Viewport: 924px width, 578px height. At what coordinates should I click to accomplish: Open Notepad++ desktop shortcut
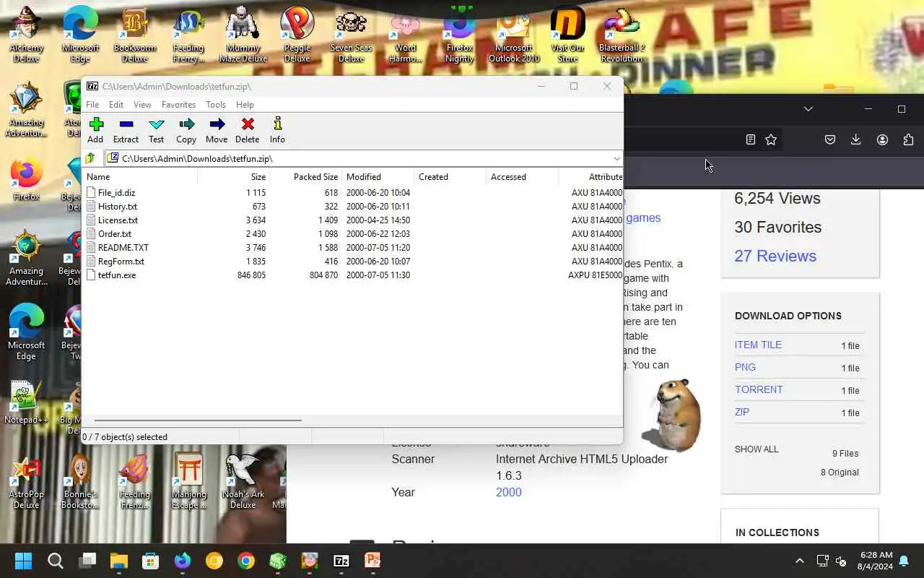tap(26, 402)
